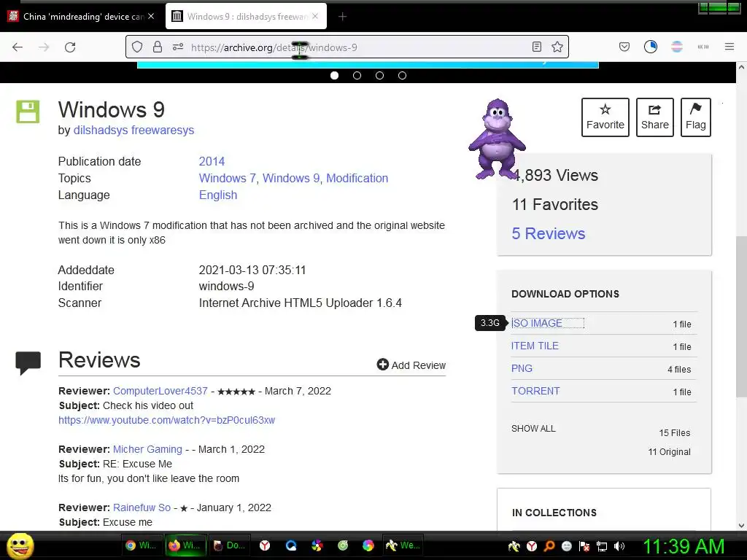747x560 pixels.
Task: Download the ISO IMAGE file
Action: [537, 323]
